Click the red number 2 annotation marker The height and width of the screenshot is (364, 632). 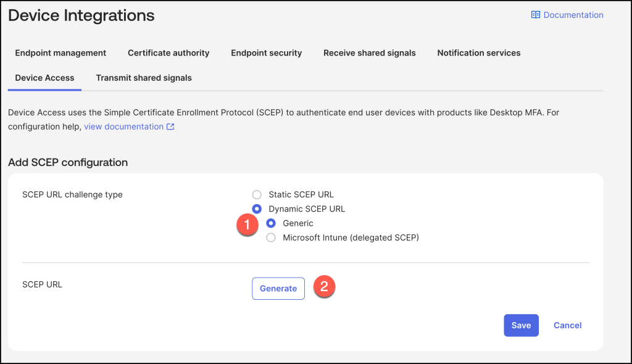tap(325, 286)
